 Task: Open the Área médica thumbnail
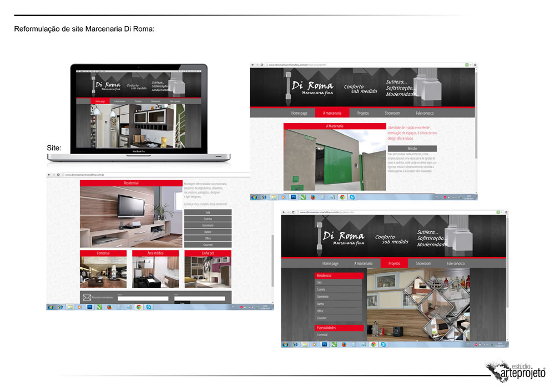point(155,272)
